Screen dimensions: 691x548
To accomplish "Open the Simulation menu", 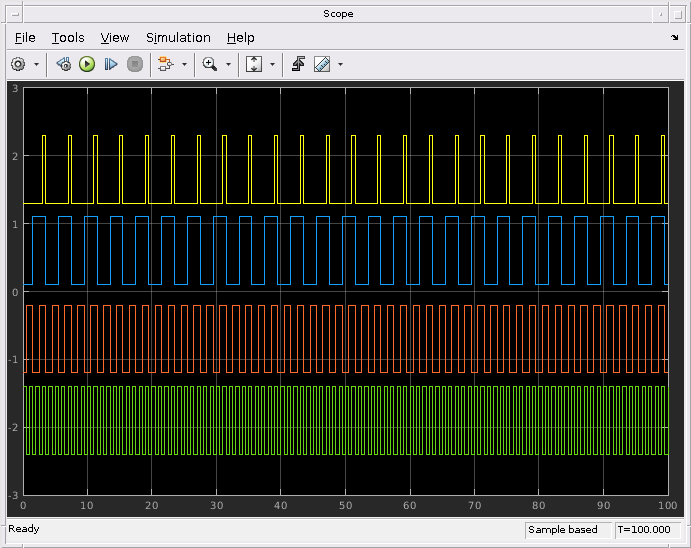I will tap(178, 37).
